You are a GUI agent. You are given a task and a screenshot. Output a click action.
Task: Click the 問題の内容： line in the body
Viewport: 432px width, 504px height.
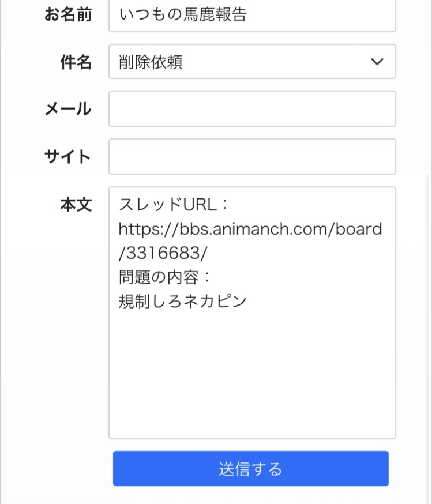(166, 277)
